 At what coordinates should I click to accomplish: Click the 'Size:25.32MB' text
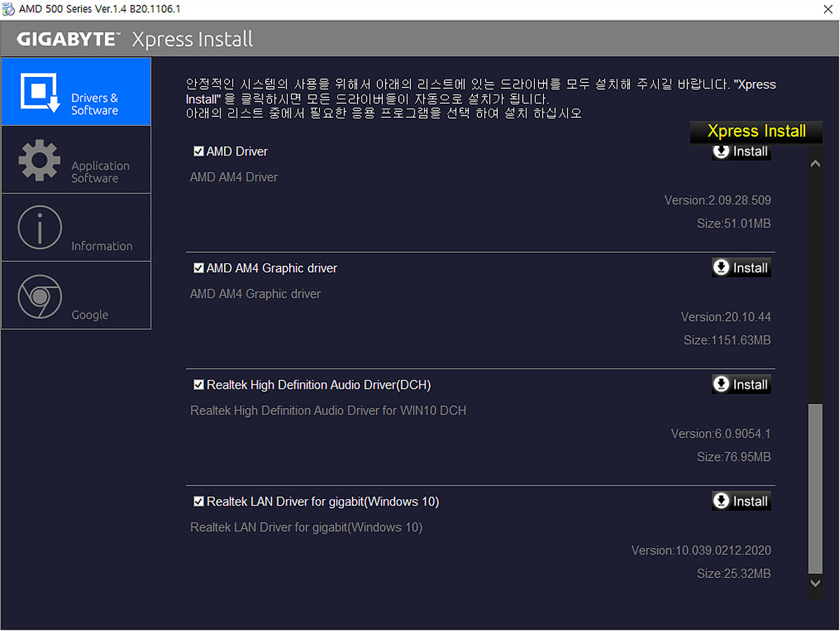click(x=734, y=574)
